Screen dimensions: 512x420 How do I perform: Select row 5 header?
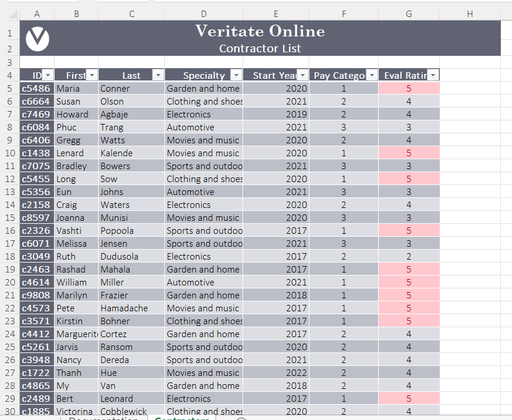(10, 89)
